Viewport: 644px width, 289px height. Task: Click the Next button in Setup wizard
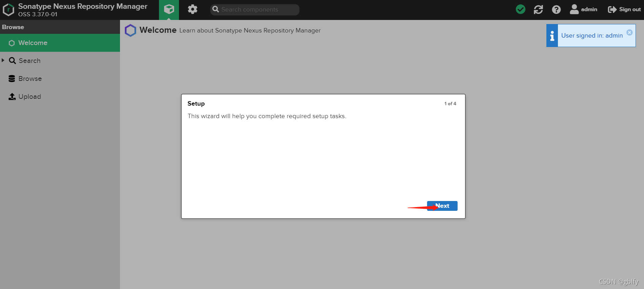click(x=442, y=206)
